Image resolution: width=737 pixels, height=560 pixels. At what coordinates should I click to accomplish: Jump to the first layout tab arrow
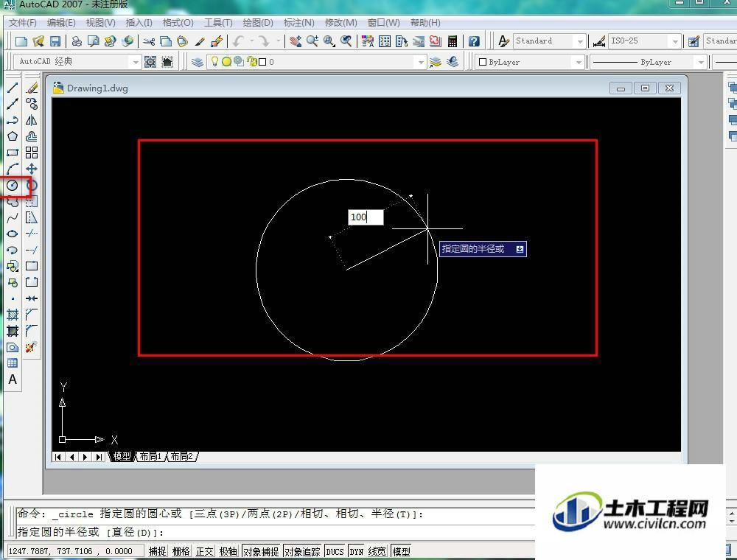57,457
